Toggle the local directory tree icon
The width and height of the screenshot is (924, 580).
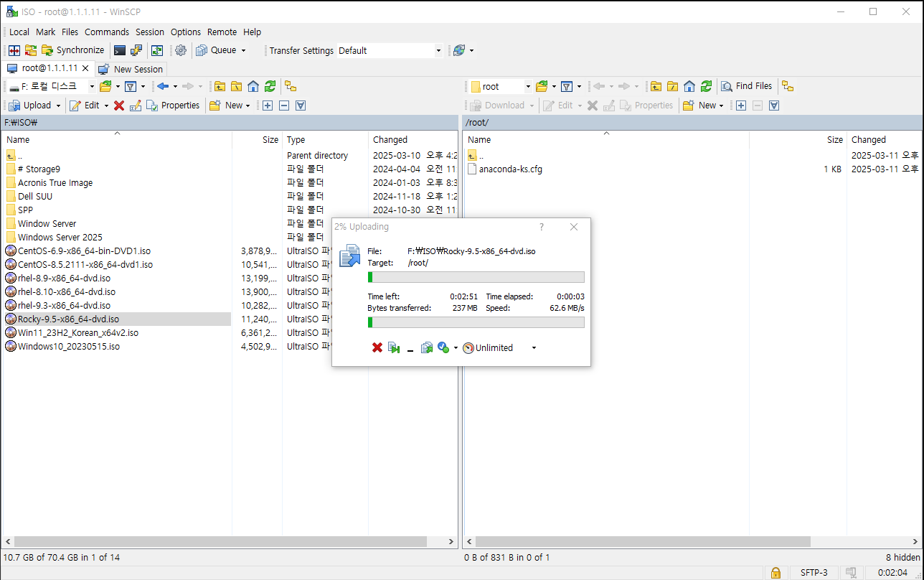pos(291,86)
